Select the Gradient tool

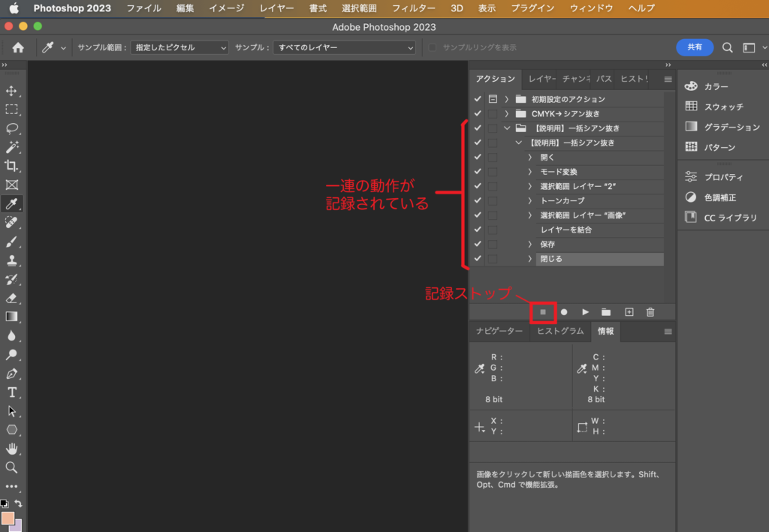click(x=11, y=317)
